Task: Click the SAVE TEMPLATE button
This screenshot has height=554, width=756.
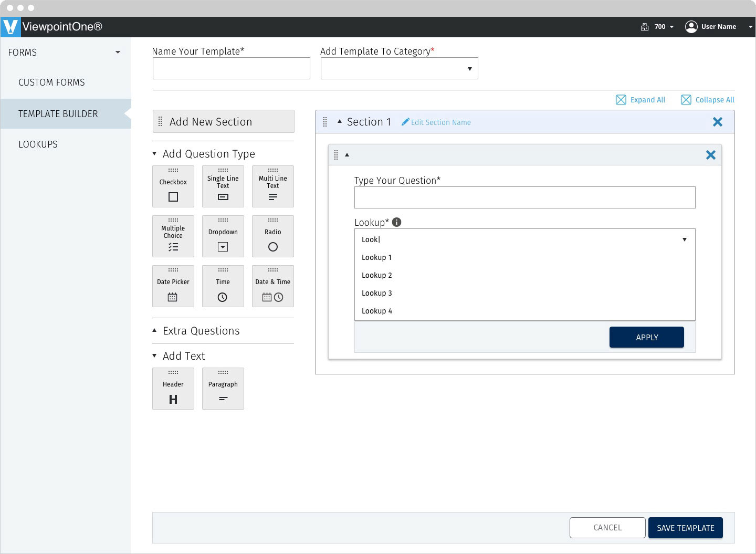Action: click(686, 528)
